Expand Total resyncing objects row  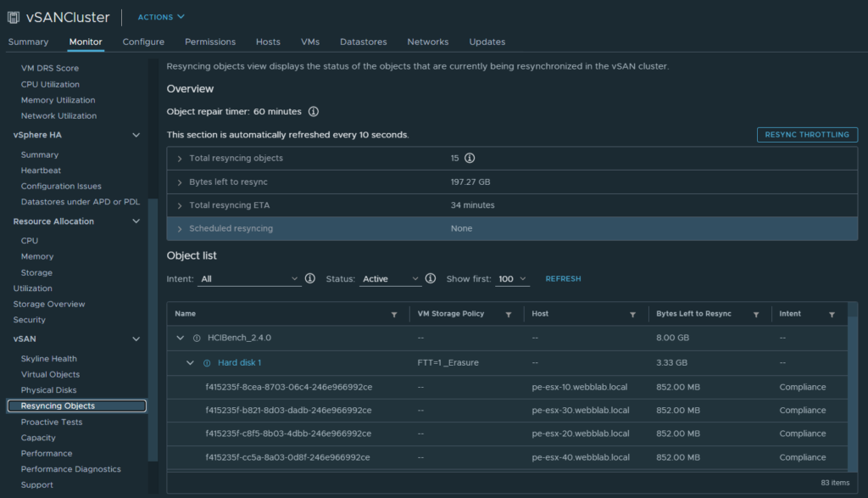pos(180,159)
